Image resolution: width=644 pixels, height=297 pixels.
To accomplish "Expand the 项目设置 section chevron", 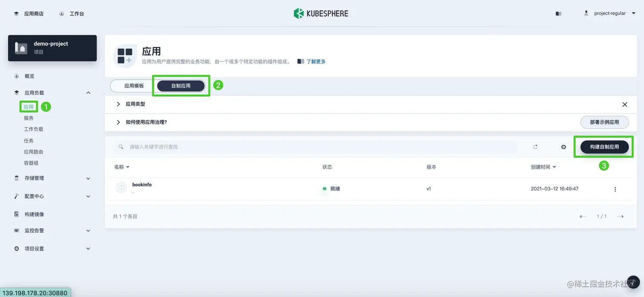I will click(x=88, y=248).
